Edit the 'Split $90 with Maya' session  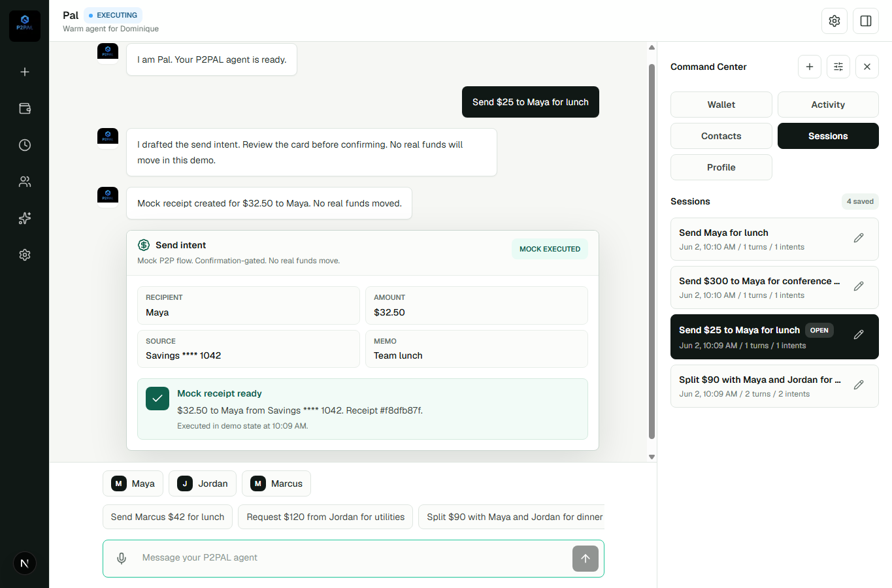point(859,385)
